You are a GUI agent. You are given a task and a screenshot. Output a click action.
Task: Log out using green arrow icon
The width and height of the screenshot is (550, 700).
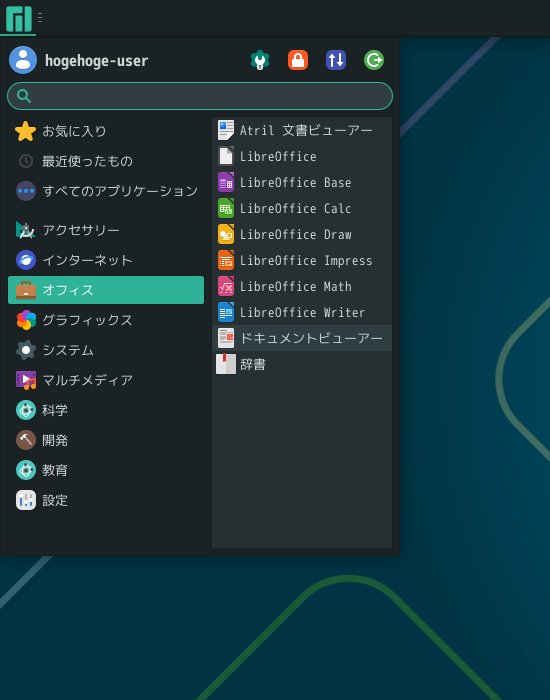[374, 60]
